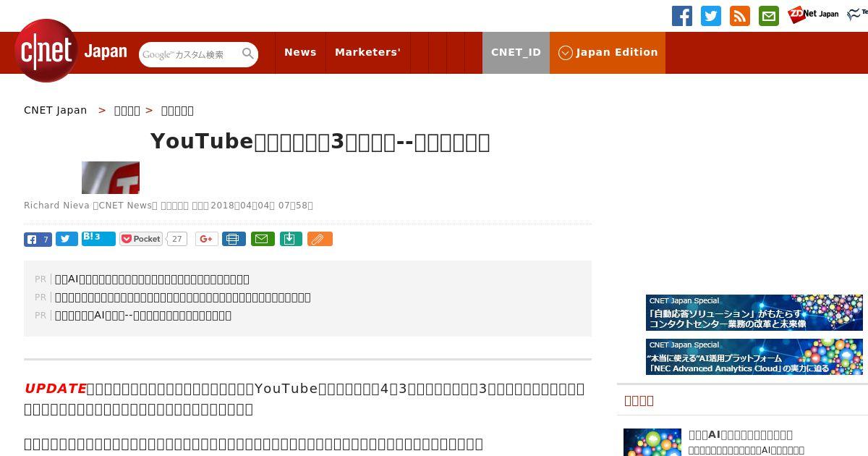This screenshot has width=868, height=456.
Task: Click the orange paperclip clip icon
Action: (x=320, y=239)
